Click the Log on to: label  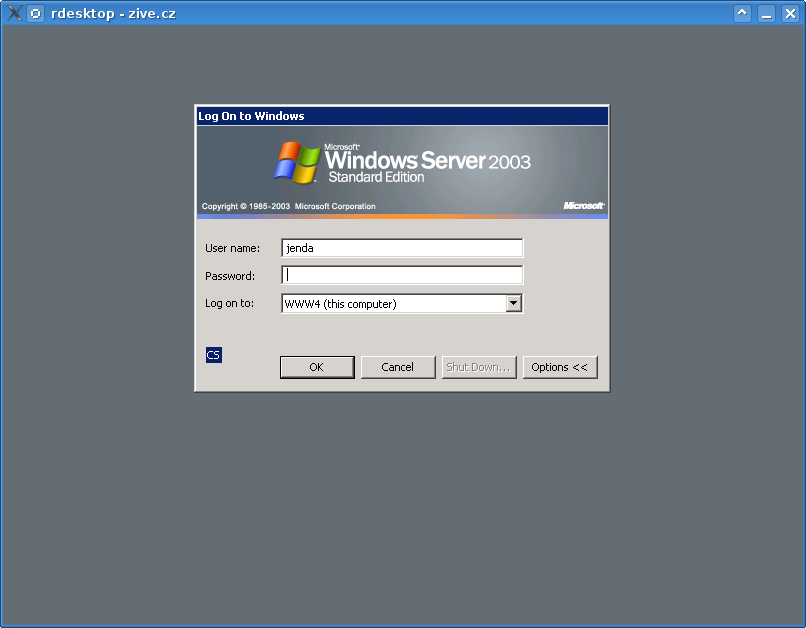click(x=229, y=303)
